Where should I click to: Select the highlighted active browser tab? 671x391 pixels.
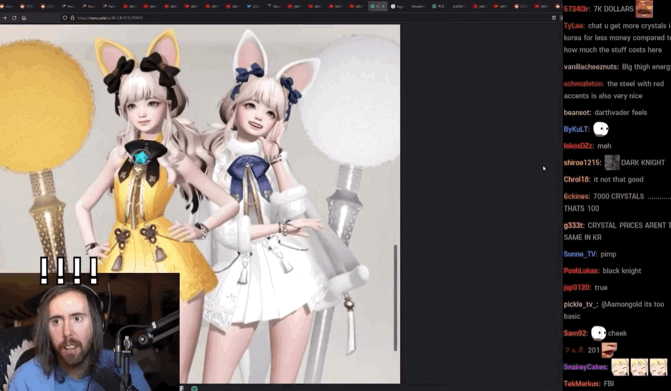[377, 6]
